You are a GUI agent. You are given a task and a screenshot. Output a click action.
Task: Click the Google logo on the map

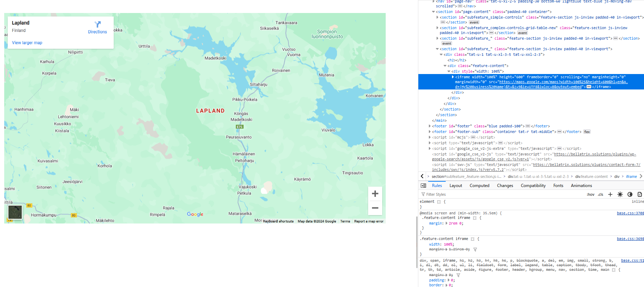[195, 214]
